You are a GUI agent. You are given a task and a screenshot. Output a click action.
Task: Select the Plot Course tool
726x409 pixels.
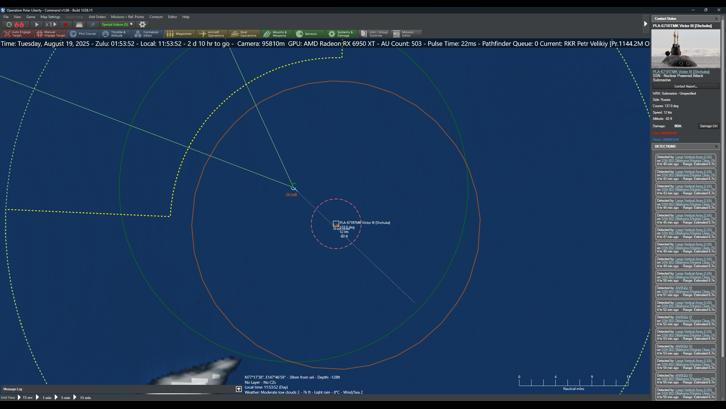[x=83, y=34]
